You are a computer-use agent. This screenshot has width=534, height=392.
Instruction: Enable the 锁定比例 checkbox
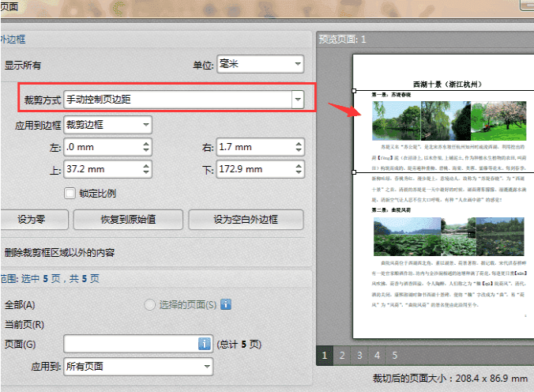(x=70, y=194)
